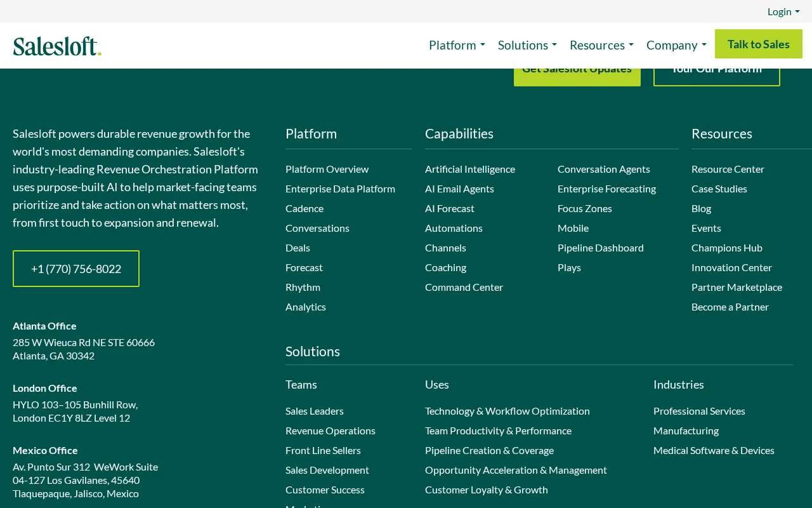Click the Talk to Sales button
The image size is (812, 508).
pyautogui.click(x=759, y=44)
